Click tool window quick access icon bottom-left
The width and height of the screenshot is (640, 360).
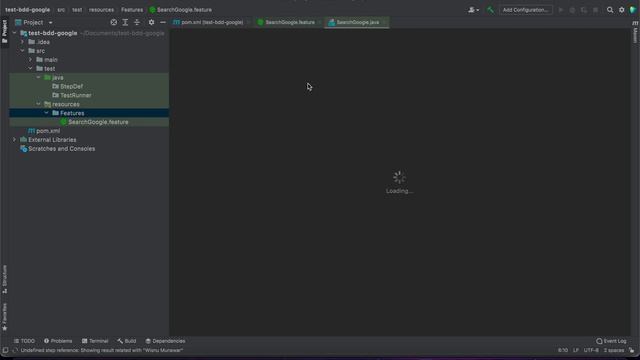(5, 350)
